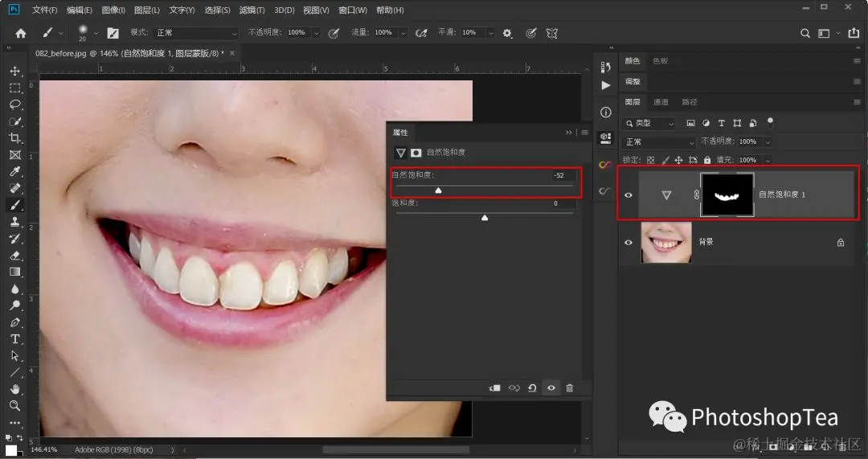Image resolution: width=868 pixels, height=459 pixels.
Task: Switch to the 通道 tab
Action: [661, 102]
